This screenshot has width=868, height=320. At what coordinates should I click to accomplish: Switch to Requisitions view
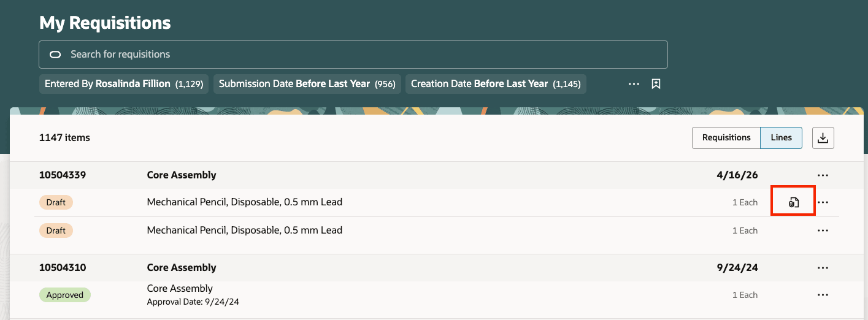(726, 138)
